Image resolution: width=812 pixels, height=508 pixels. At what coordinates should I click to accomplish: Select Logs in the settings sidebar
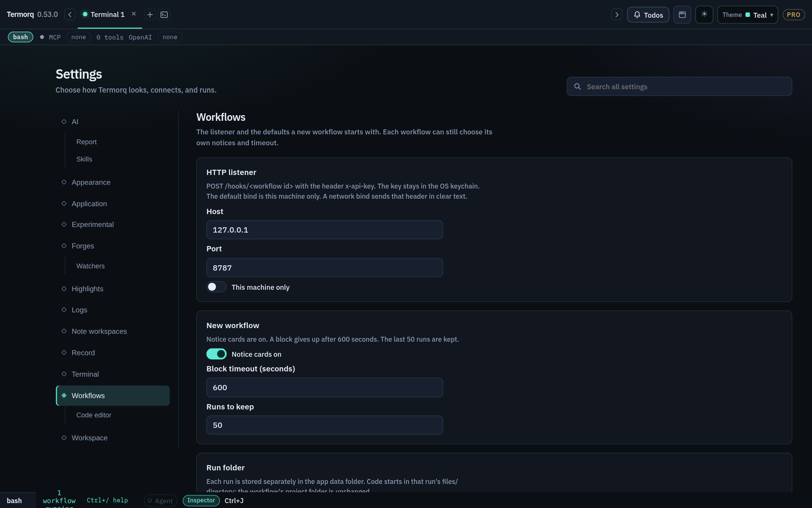[113, 310]
